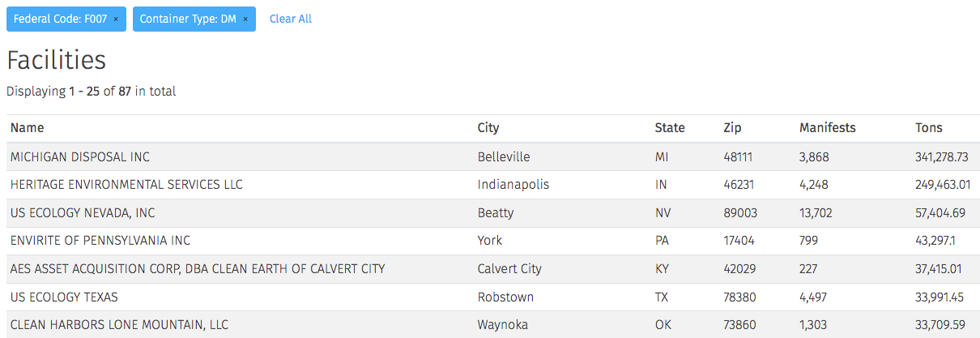The width and height of the screenshot is (980, 338).
Task: Sort by the Zip column header
Action: [732, 128]
